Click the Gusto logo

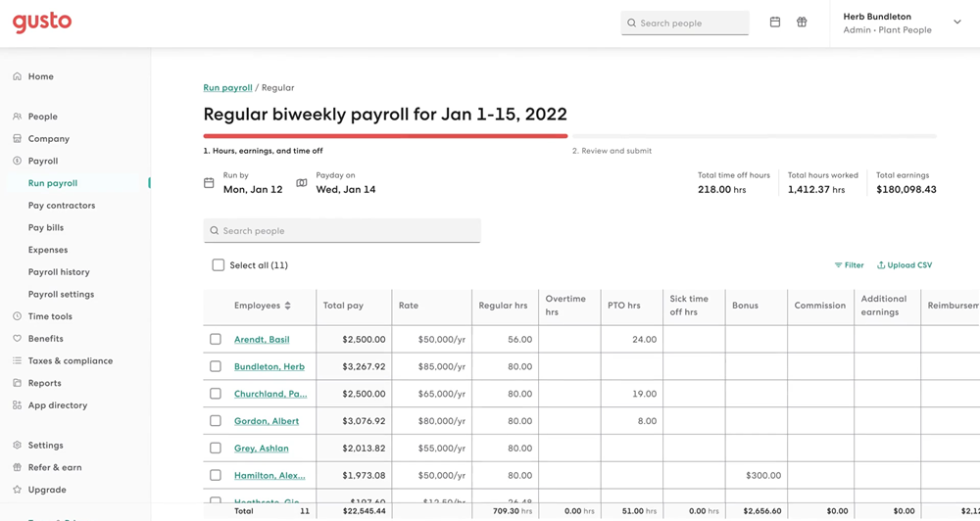42,23
